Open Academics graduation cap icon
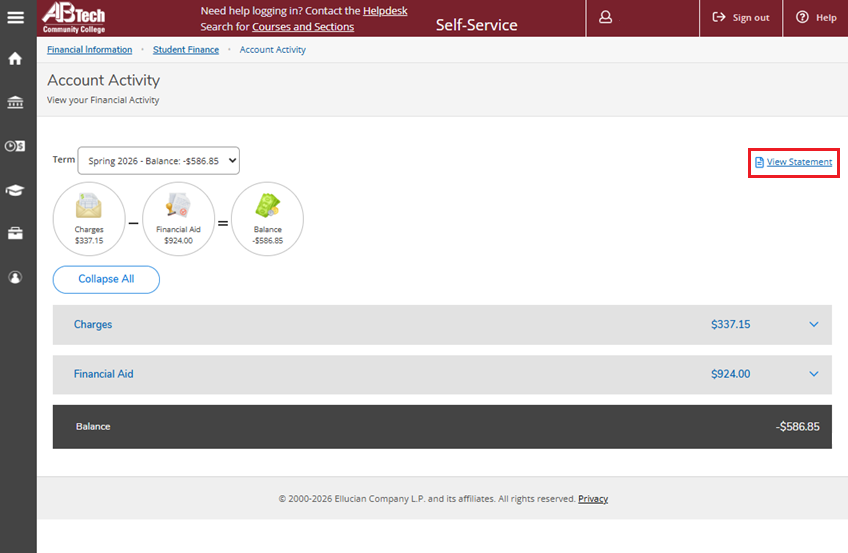The width and height of the screenshot is (848, 553). point(15,190)
